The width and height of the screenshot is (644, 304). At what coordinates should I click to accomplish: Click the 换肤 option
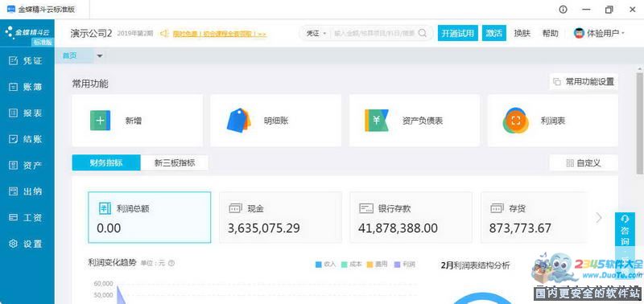522,33
